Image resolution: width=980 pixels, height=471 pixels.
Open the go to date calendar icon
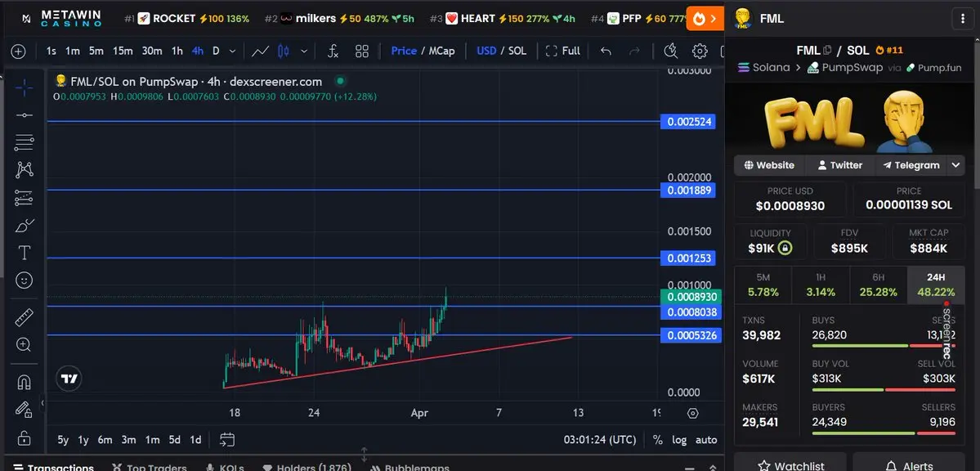pos(227,440)
